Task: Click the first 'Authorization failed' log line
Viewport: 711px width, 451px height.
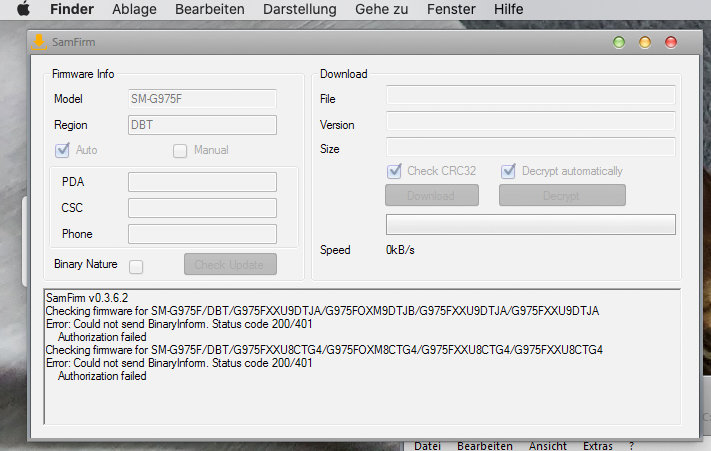Action: point(102,337)
